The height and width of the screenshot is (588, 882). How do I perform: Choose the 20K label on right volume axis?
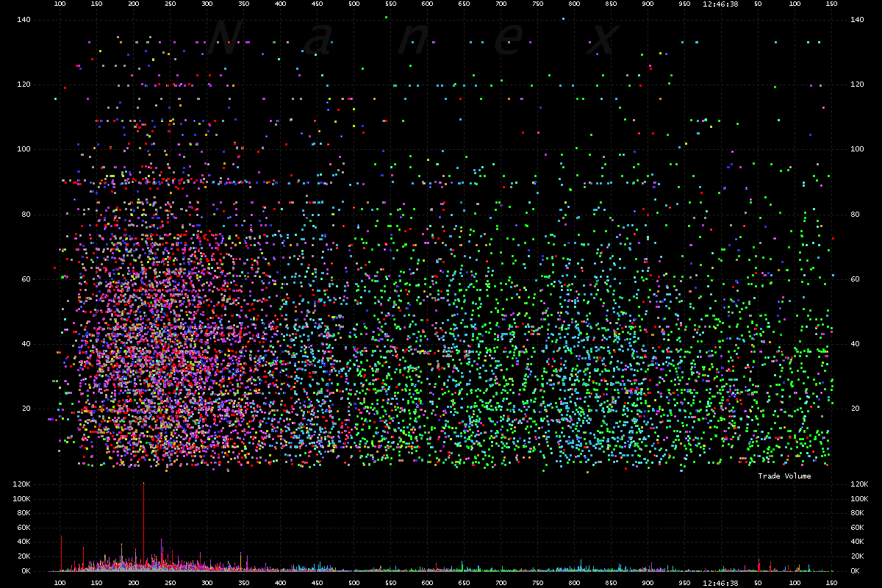click(857, 556)
